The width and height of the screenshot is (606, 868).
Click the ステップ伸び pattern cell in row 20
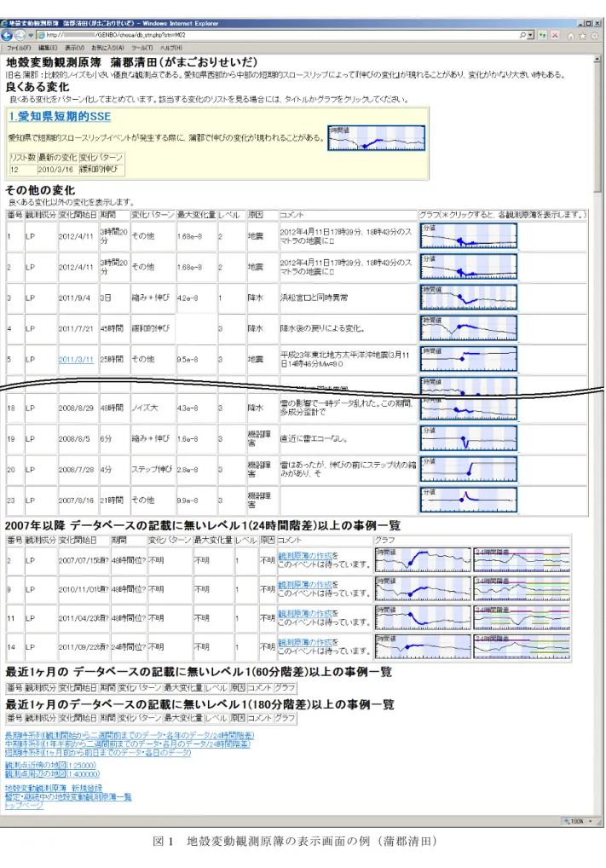pos(153,470)
